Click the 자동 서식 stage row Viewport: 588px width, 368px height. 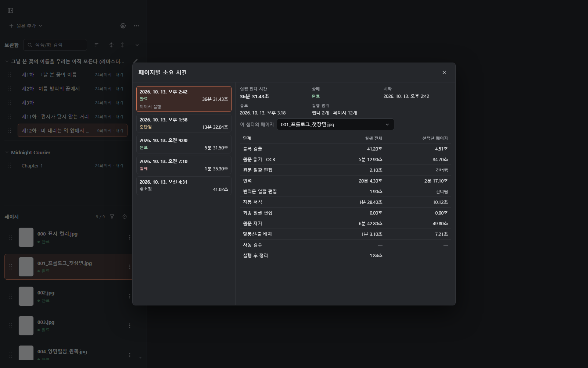coord(345,202)
